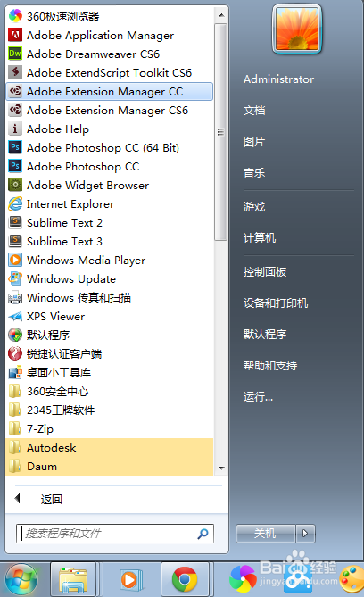Open Adobe Photoshop CC (64 Bit) icon
The image size is (364, 597).
click(15, 147)
